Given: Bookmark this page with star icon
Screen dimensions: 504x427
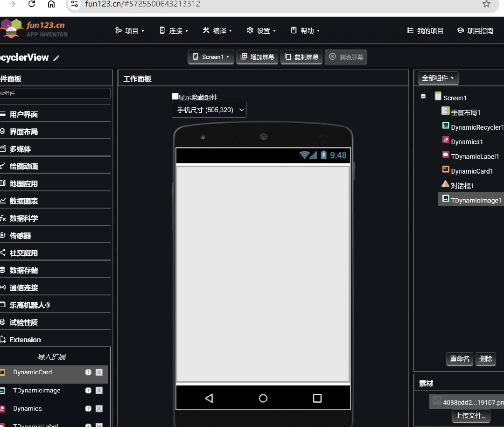Looking at the screenshot, I should tap(486, 4).
